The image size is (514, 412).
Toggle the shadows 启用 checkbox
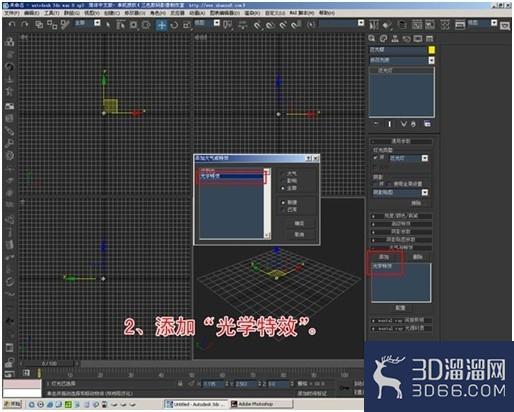click(376, 184)
